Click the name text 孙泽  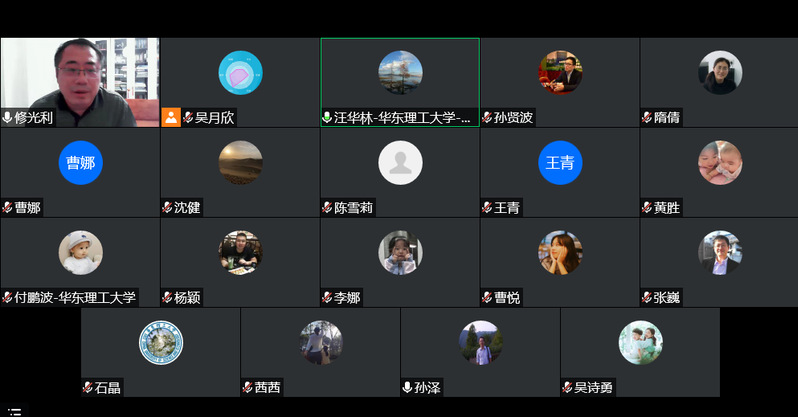pos(427,387)
